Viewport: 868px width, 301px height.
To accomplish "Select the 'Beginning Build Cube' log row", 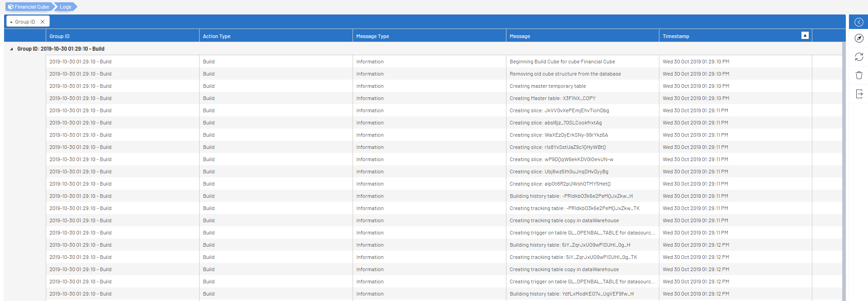I will tap(562, 62).
